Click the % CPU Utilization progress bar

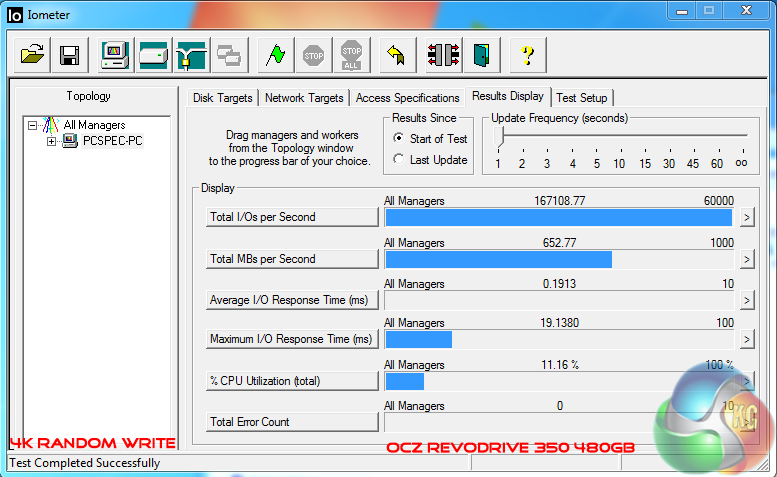(x=559, y=381)
